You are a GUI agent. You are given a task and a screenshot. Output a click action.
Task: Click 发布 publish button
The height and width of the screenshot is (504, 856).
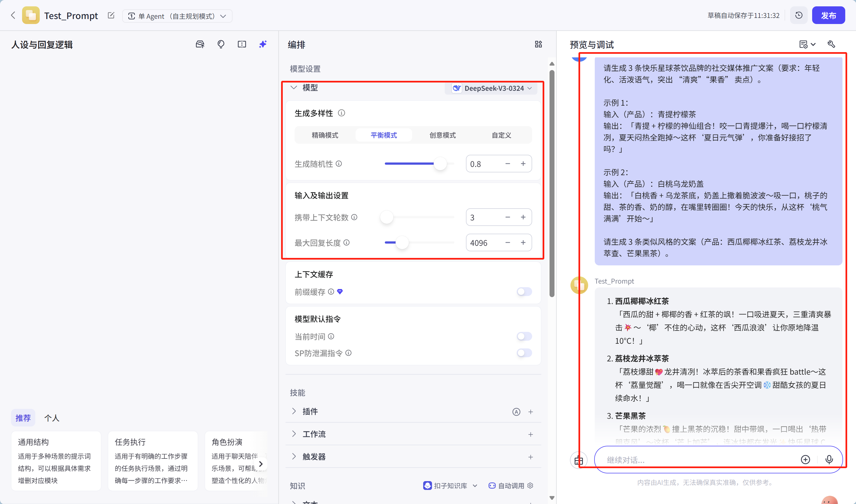(x=828, y=15)
